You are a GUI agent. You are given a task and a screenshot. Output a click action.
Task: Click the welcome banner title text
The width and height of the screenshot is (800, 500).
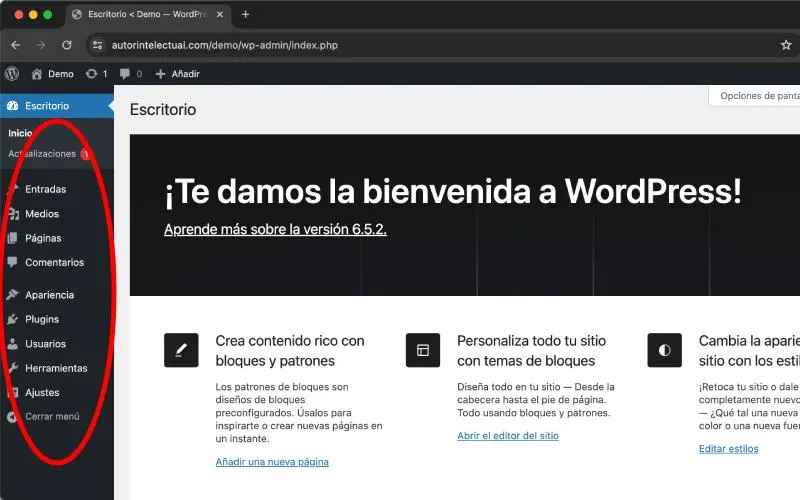[453, 192]
